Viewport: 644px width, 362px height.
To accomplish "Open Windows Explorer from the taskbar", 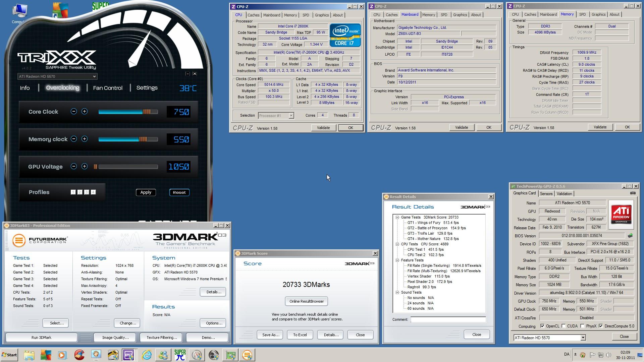I will tap(29, 355).
